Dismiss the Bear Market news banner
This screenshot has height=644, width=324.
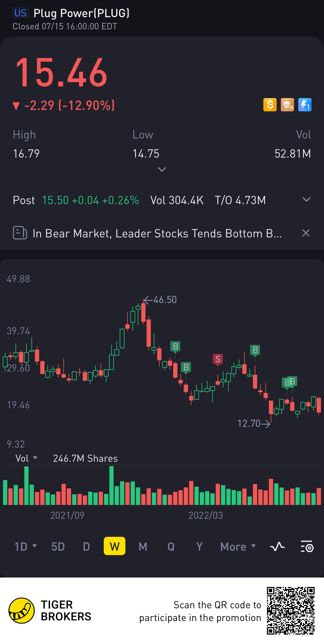[x=306, y=233]
